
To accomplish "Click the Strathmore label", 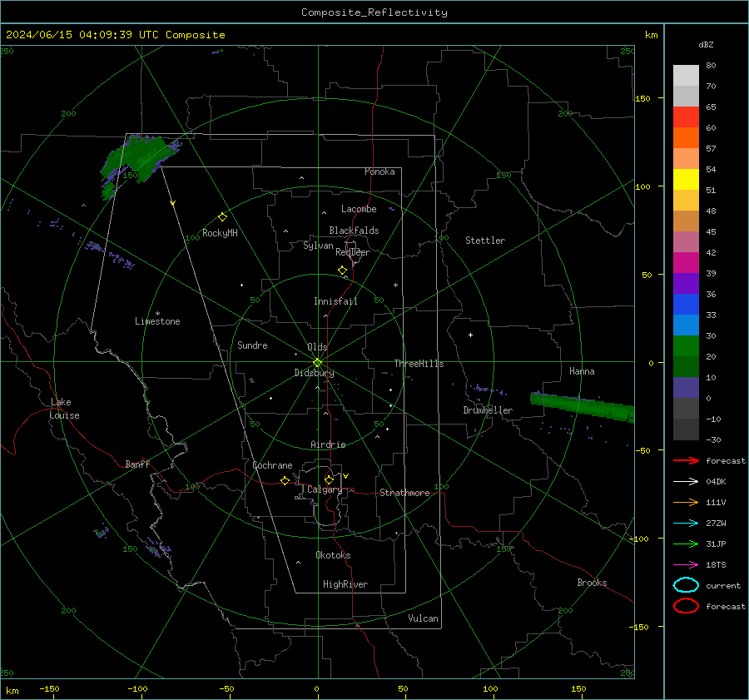I will [x=404, y=493].
